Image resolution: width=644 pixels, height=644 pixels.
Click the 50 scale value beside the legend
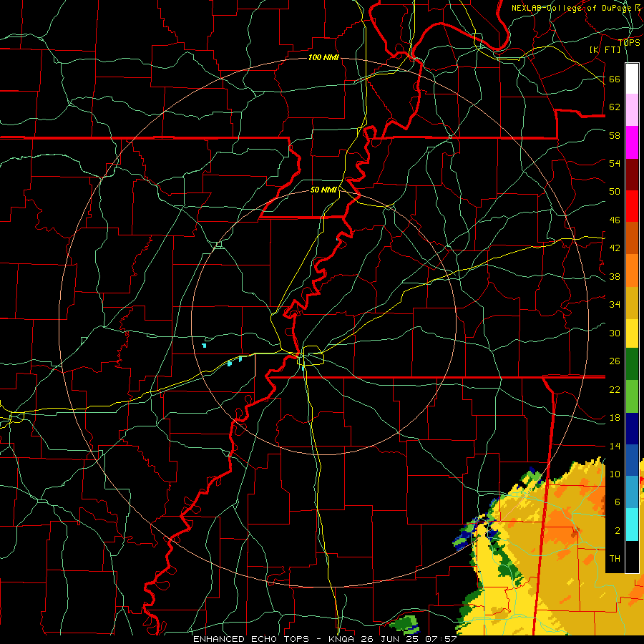point(615,192)
